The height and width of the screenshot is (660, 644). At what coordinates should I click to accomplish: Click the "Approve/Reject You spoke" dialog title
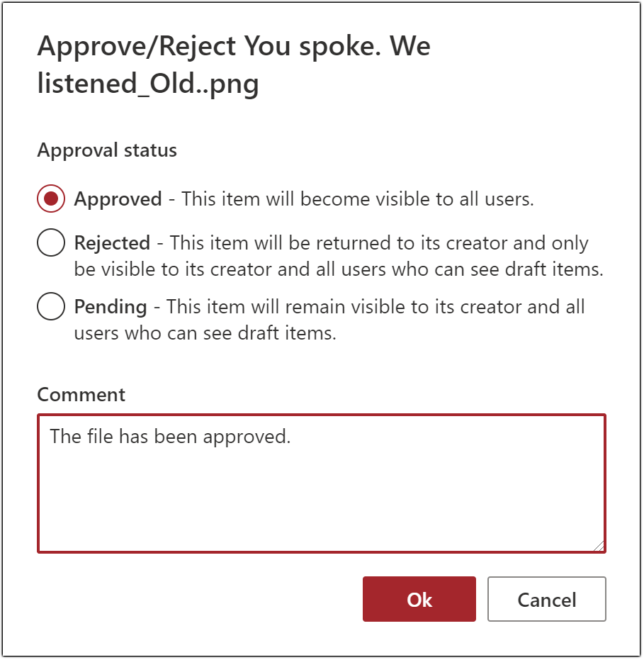click(x=234, y=47)
